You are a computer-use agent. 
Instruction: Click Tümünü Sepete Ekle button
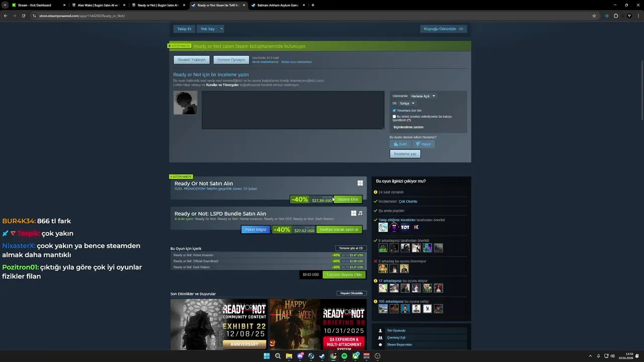pyautogui.click(x=344, y=275)
